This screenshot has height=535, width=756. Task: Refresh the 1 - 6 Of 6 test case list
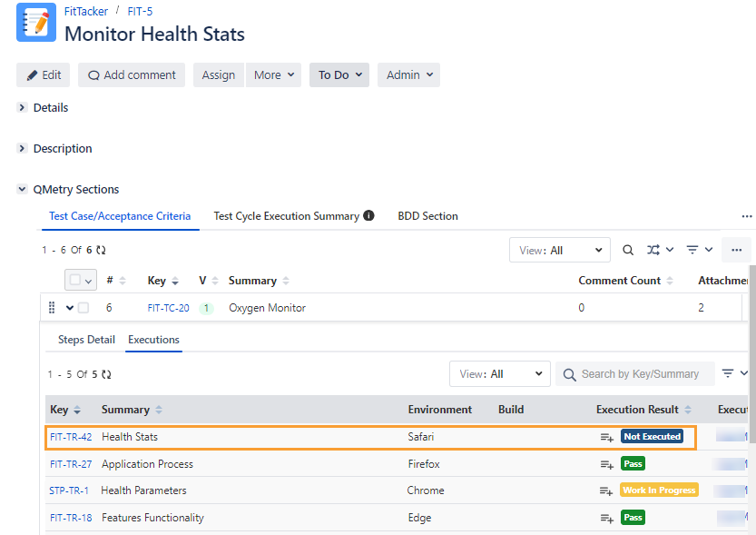(x=101, y=250)
